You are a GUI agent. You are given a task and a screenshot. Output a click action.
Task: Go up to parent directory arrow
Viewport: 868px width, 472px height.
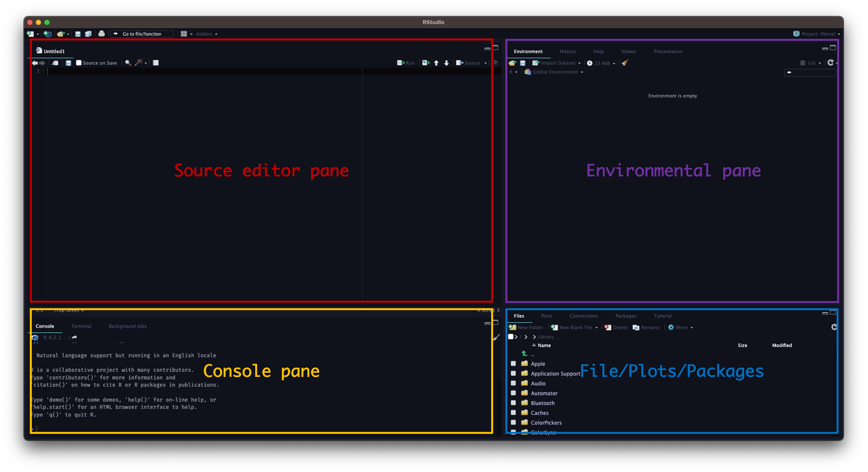coord(525,353)
